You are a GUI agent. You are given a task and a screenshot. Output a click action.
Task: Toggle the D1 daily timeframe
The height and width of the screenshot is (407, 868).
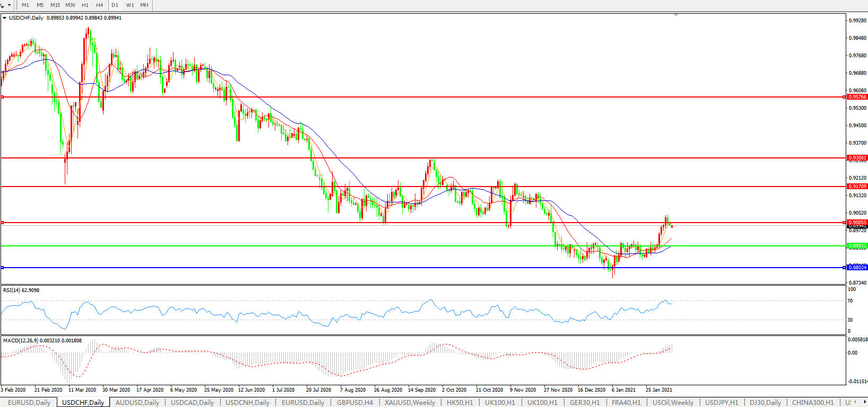coord(115,5)
